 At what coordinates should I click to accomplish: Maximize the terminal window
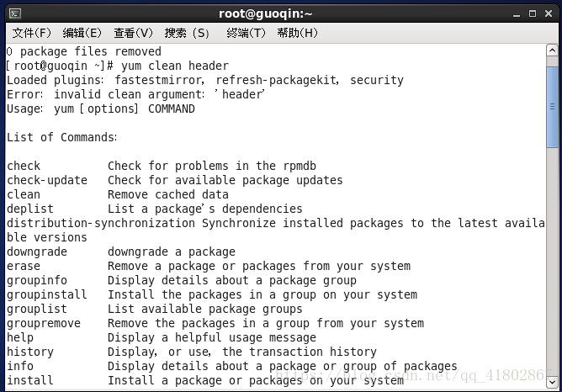[533, 14]
